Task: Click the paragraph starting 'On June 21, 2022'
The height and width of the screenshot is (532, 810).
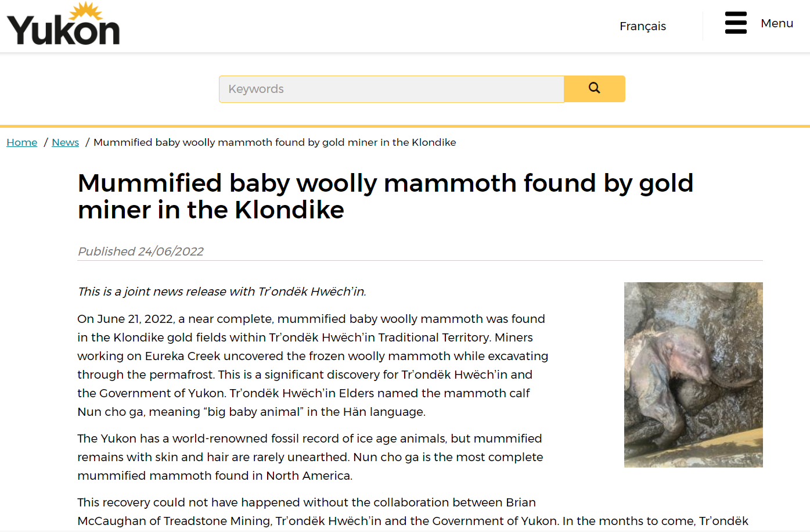Action: click(313, 365)
